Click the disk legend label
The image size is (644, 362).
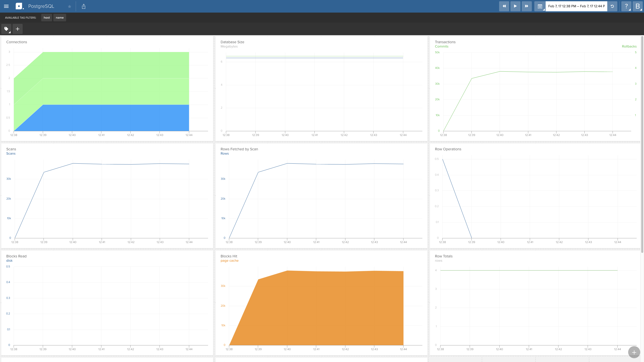9,261
